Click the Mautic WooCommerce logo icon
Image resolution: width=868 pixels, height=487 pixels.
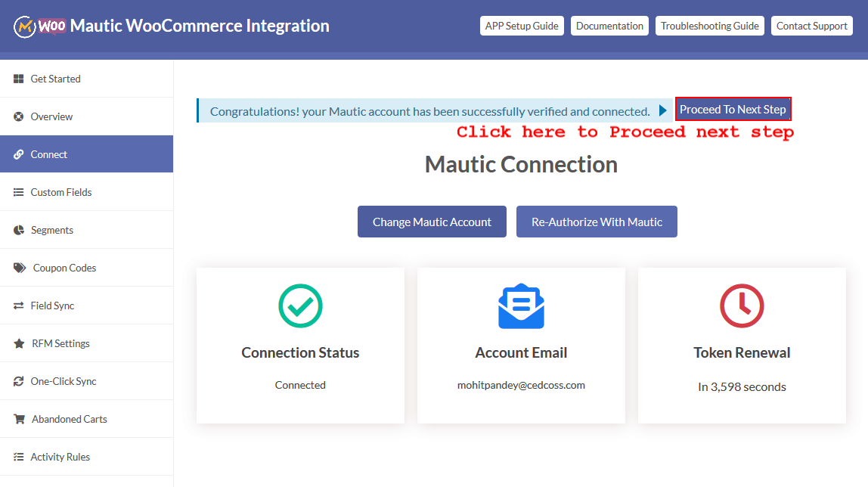click(40, 26)
